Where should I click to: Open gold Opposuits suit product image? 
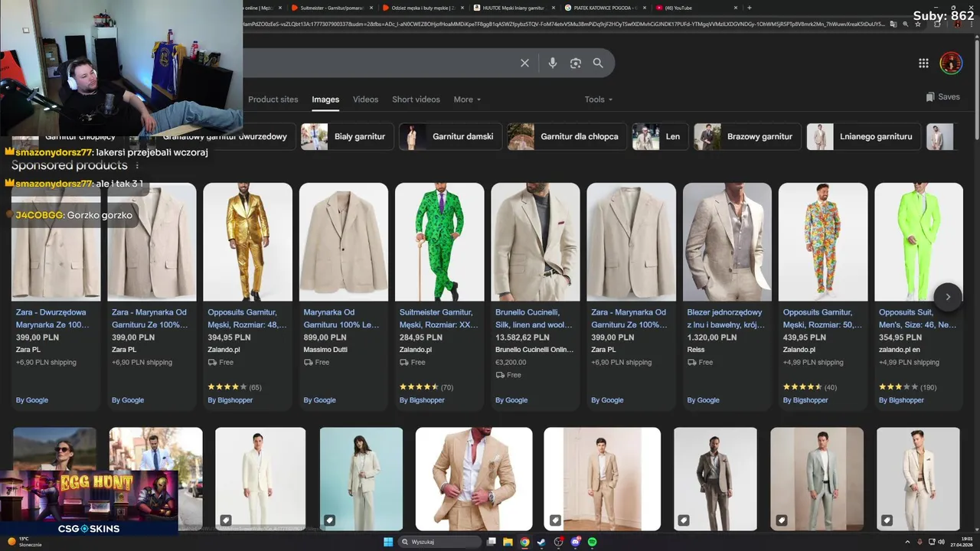pos(247,242)
